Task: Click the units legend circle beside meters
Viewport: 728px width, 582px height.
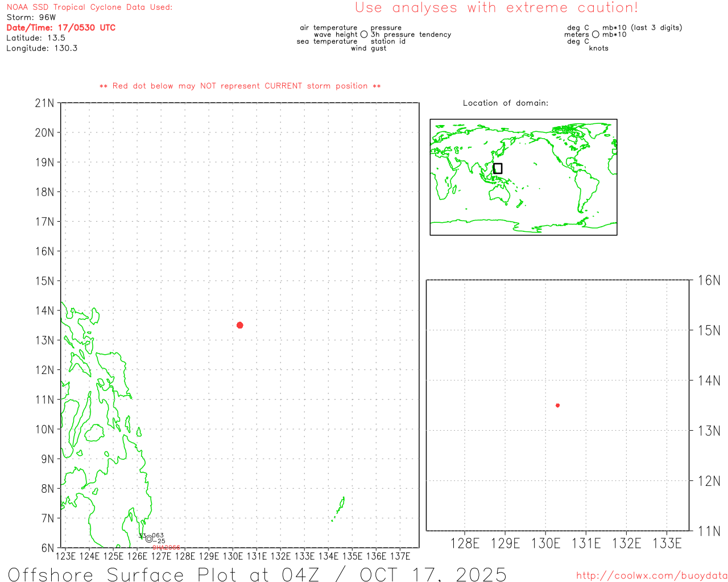Action: point(595,35)
